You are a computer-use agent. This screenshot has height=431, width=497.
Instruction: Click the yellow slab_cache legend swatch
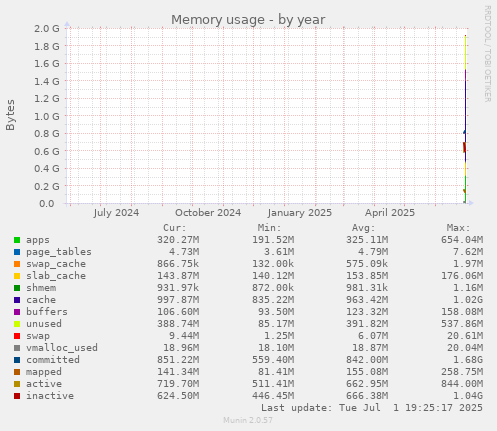(17, 276)
